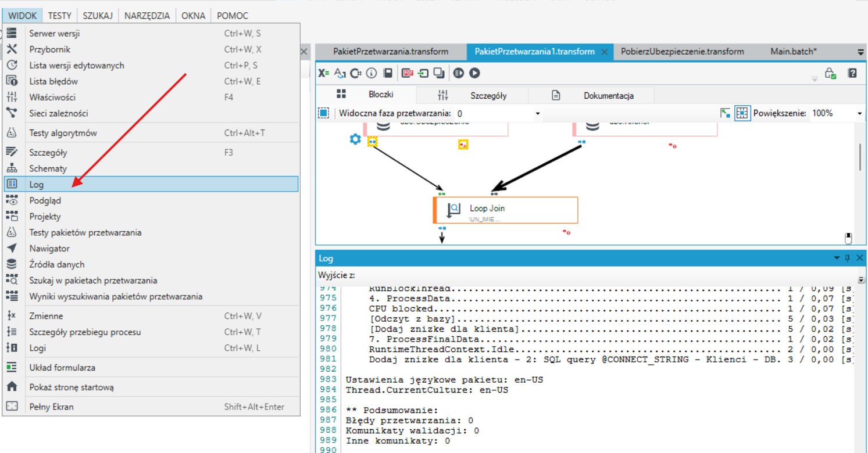Choose Log from the Widok menu

tap(151, 184)
